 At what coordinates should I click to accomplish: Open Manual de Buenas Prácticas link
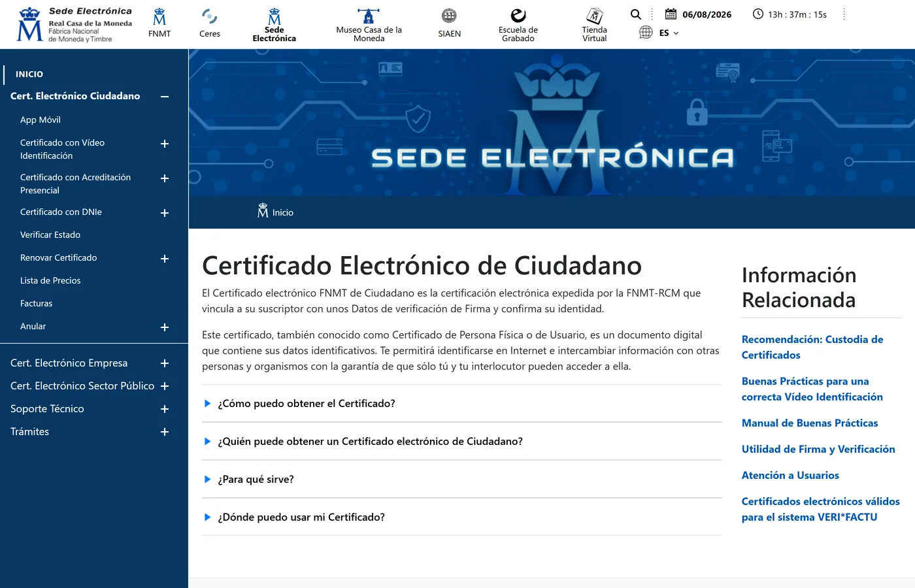810,423
